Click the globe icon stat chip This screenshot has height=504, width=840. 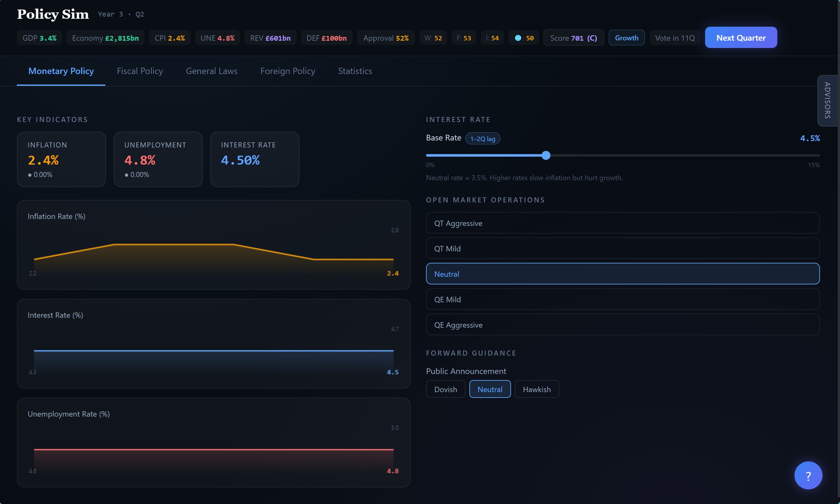(x=523, y=38)
